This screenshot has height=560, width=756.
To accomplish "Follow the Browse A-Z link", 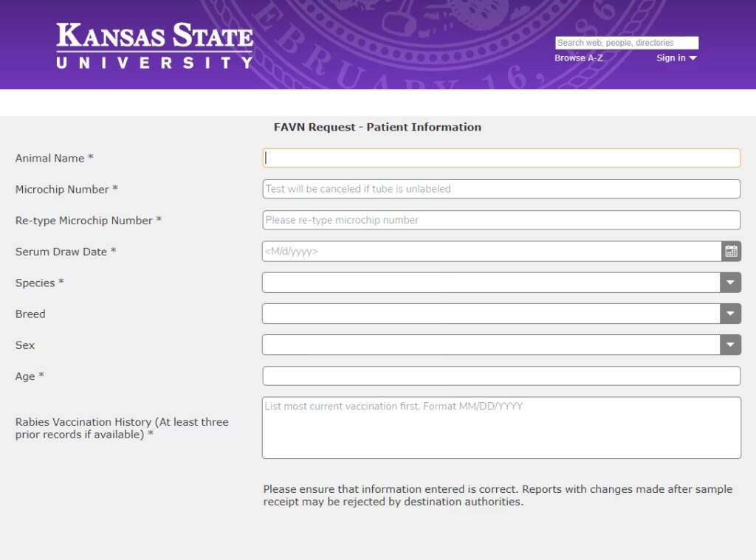I will tap(578, 58).
